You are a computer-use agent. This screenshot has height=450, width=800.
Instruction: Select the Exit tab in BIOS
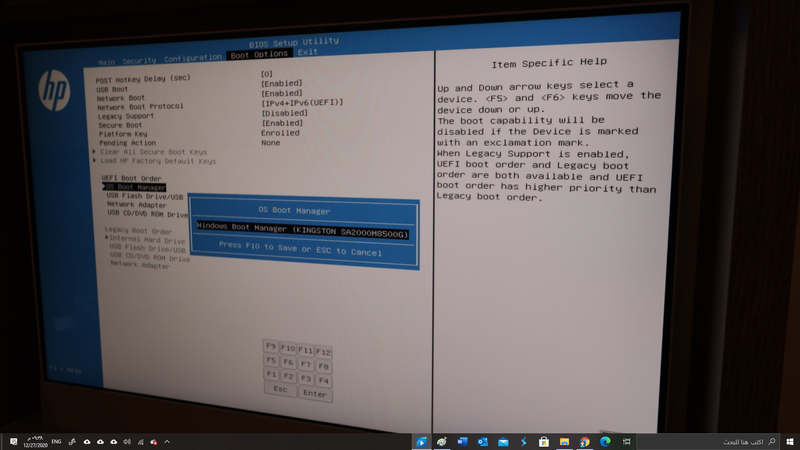[308, 52]
